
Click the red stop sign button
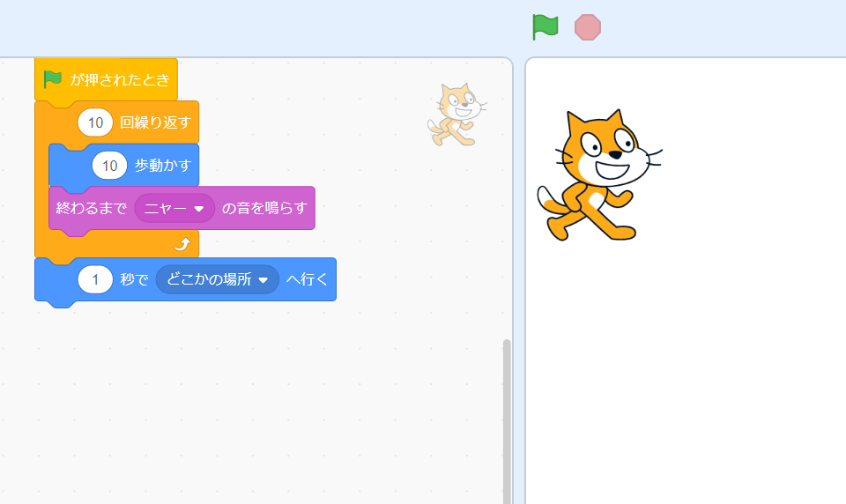tap(588, 27)
